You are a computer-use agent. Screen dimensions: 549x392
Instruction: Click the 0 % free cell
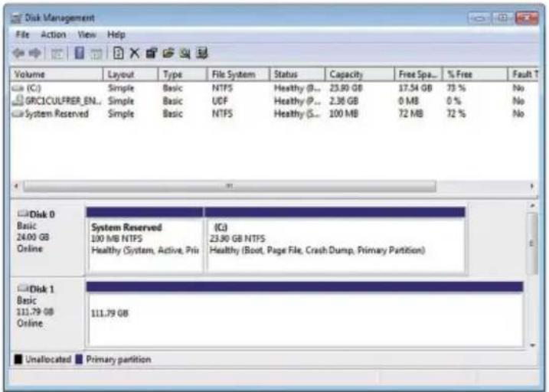point(454,101)
